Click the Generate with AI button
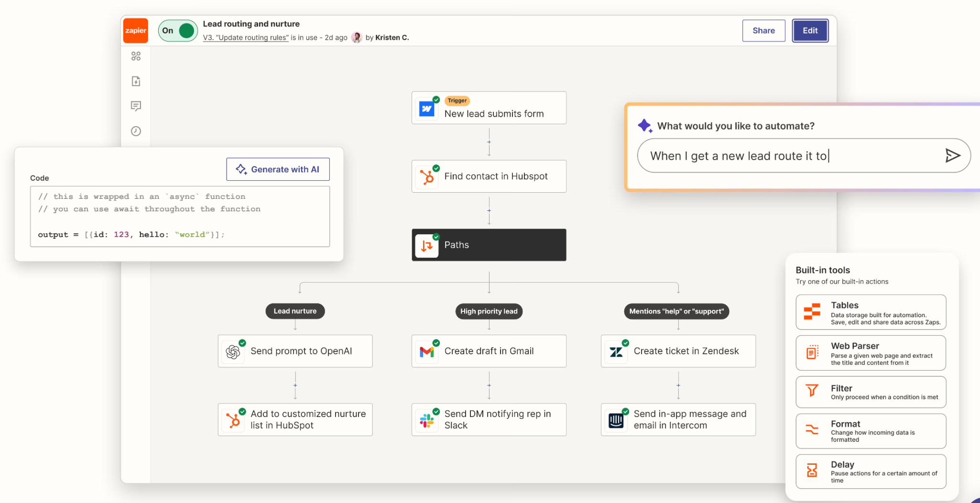The image size is (980, 503). [x=278, y=169]
